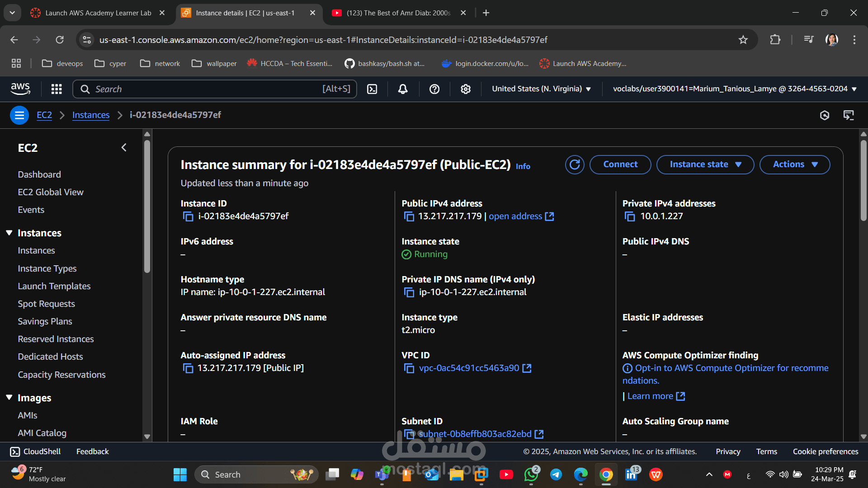This screenshot has width=868, height=488.
Task: Open the Chrome tab search dropdown
Action: point(12,13)
